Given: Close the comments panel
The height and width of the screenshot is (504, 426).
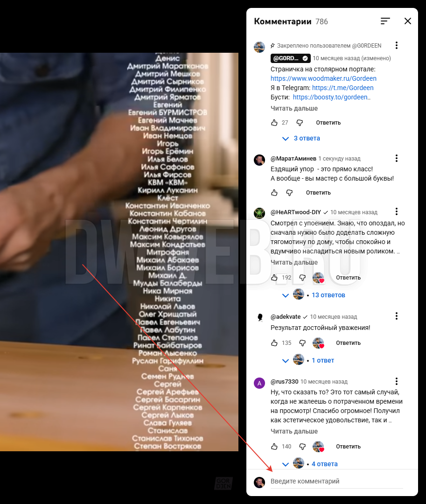Looking at the screenshot, I should [x=408, y=21].
